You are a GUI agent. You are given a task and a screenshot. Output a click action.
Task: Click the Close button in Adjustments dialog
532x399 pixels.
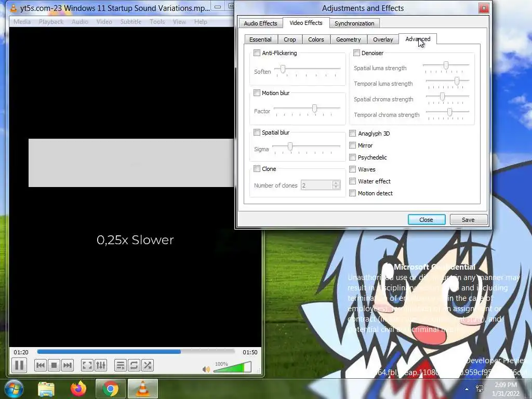tap(427, 220)
